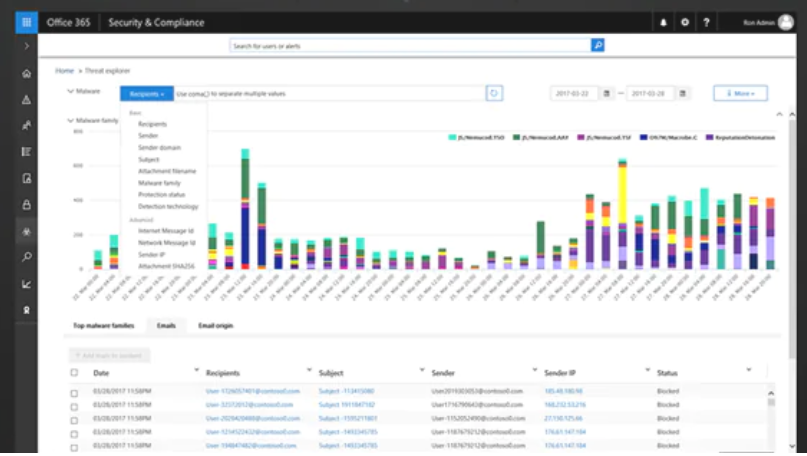
Task: Open the Status column filter arrow
Action: tap(748, 370)
